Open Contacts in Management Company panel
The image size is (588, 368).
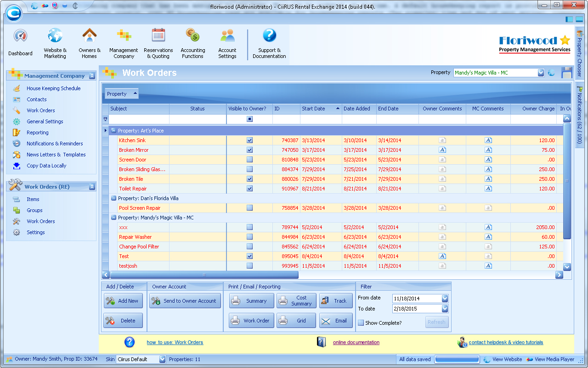[x=36, y=99]
